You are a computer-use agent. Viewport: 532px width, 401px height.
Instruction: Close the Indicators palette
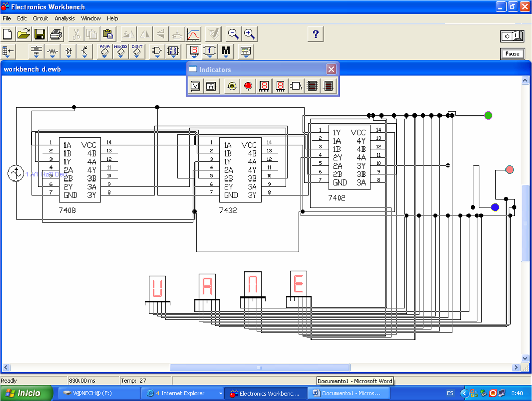coord(331,70)
